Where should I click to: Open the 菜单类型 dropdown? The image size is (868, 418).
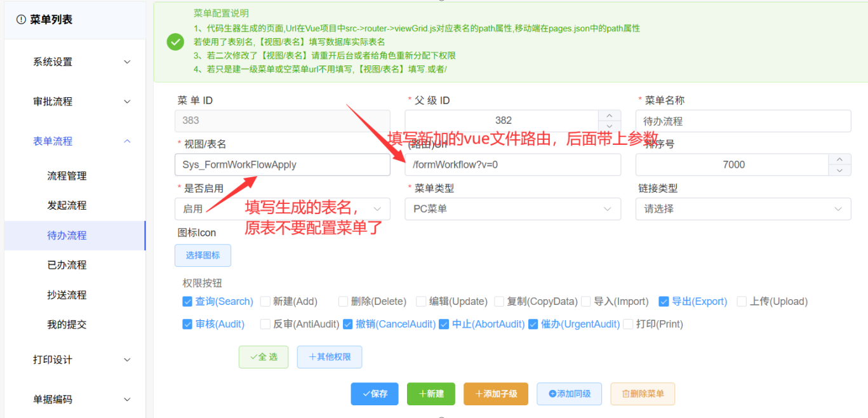click(x=512, y=209)
